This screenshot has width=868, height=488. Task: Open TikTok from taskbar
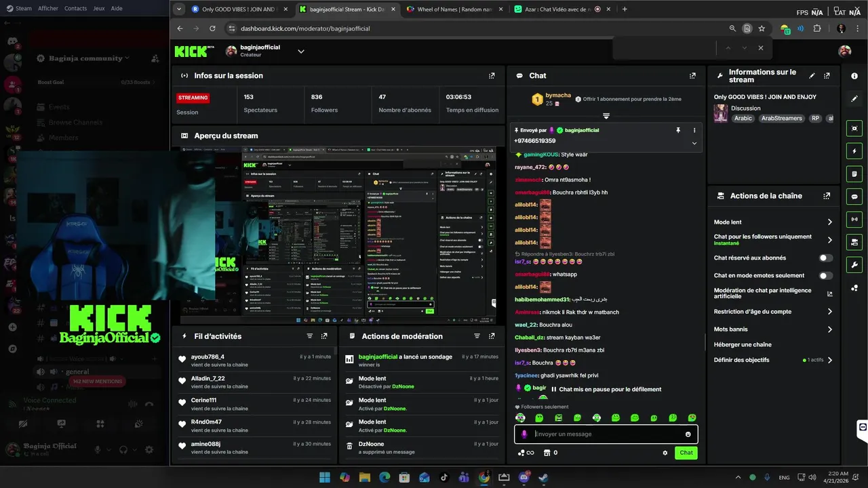pos(443,478)
